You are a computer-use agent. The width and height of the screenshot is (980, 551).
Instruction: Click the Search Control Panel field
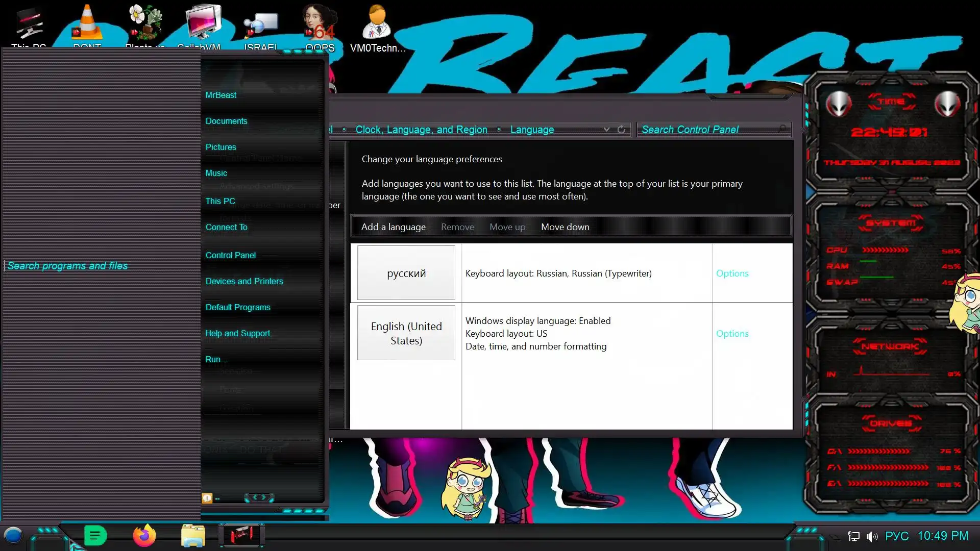coord(708,130)
